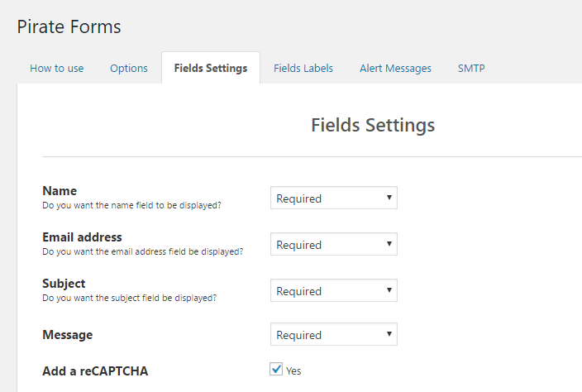Click the bold Subject field label

click(64, 284)
